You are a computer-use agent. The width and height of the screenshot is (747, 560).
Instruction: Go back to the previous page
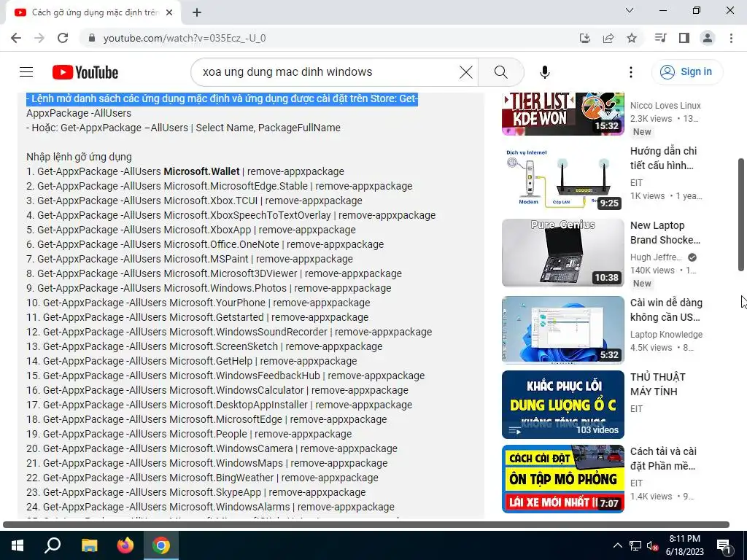16,38
